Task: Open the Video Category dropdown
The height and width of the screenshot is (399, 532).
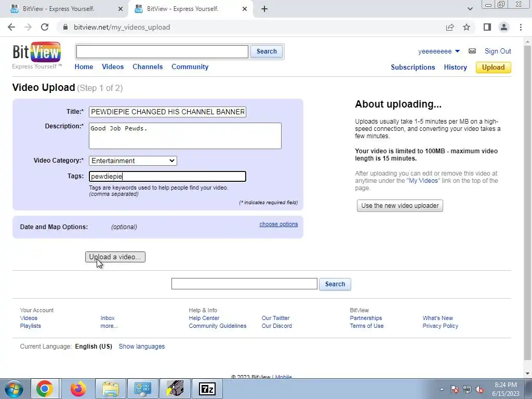Action: pos(133,161)
